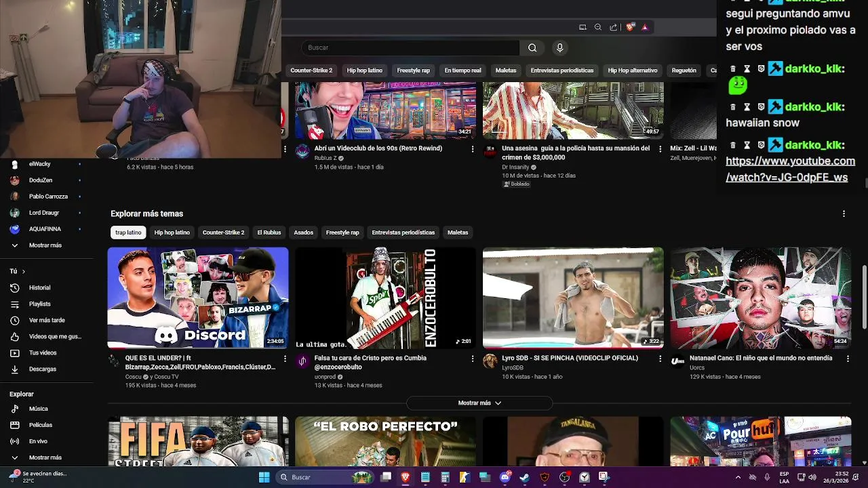The width and height of the screenshot is (868, 488).
Task: Click unoprod channel avatar icon
Action: (x=302, y=361)
